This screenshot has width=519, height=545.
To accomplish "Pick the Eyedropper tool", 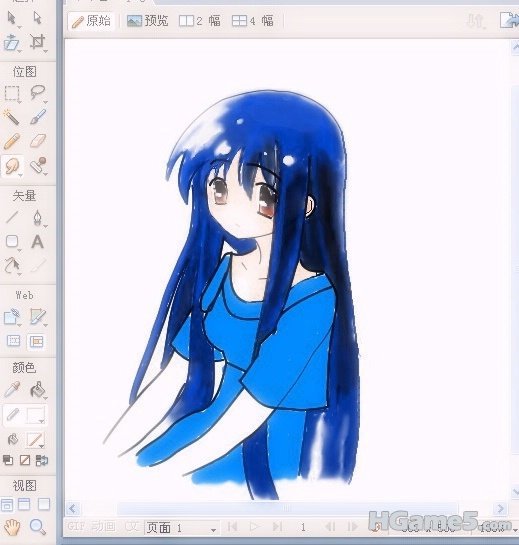I will pos(12,390).
